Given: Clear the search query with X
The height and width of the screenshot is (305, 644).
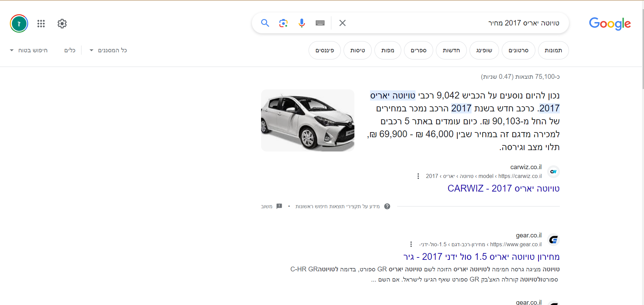Looking at the screenshot, I should click(343, 23).
